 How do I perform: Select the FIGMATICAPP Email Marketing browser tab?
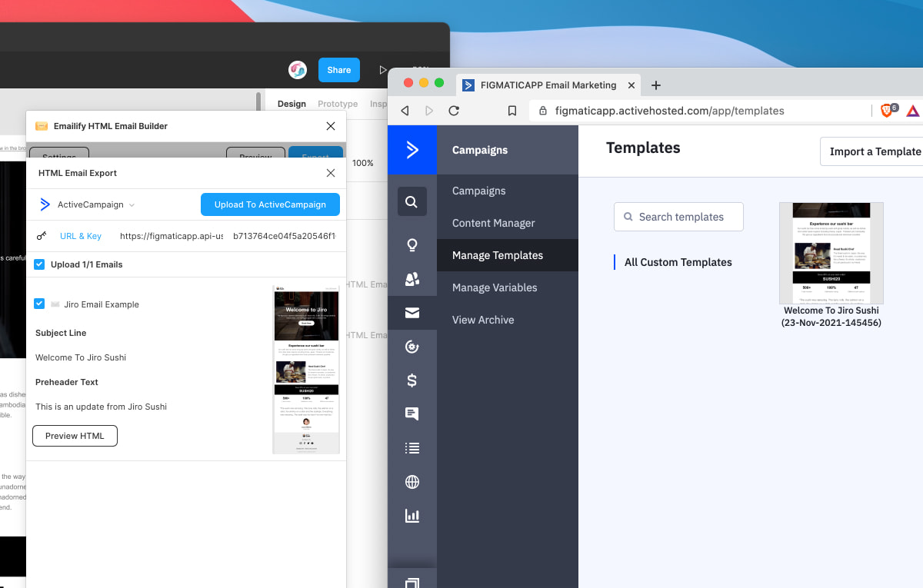548,85
